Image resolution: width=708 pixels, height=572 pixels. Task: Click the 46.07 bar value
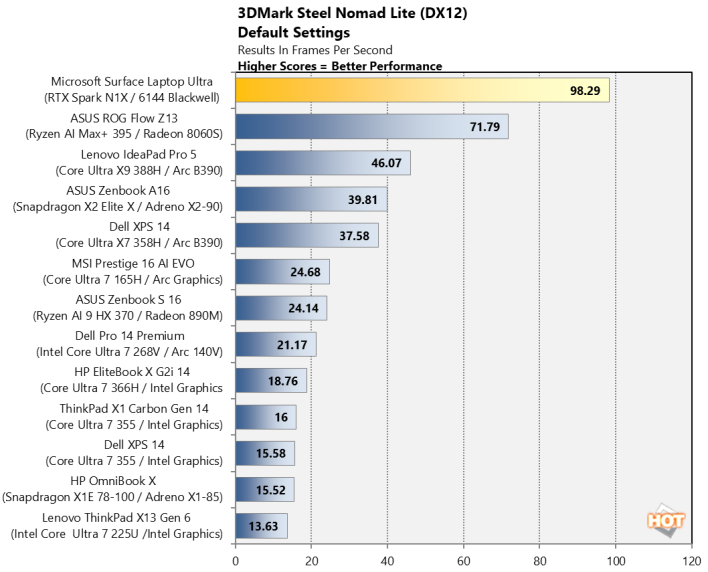(x=386, y=163)
